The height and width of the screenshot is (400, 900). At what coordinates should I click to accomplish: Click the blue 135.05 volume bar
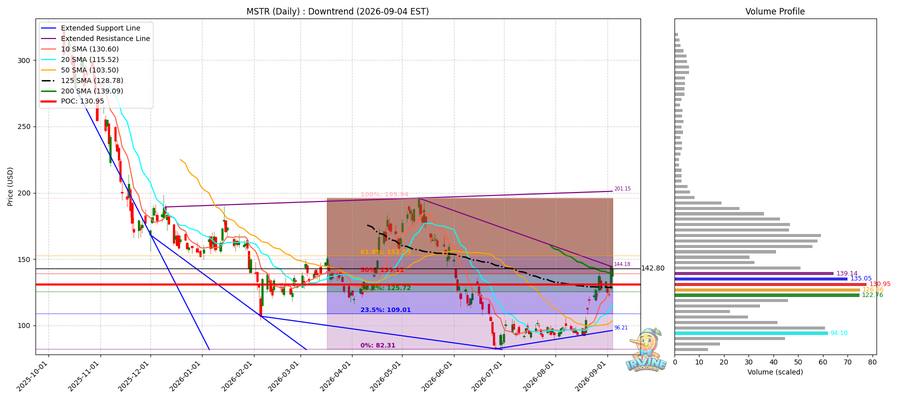(x=761, y=279)
